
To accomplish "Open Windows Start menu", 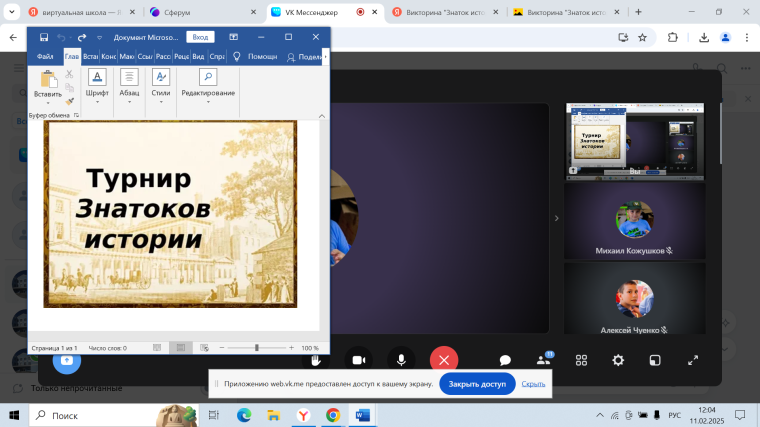I will pos(14,415).
